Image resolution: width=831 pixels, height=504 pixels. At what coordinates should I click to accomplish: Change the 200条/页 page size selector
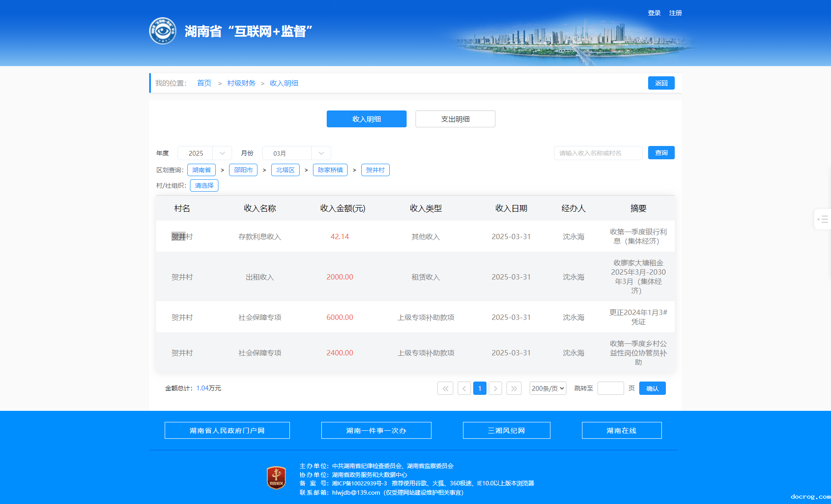click(x=547, y=388)
